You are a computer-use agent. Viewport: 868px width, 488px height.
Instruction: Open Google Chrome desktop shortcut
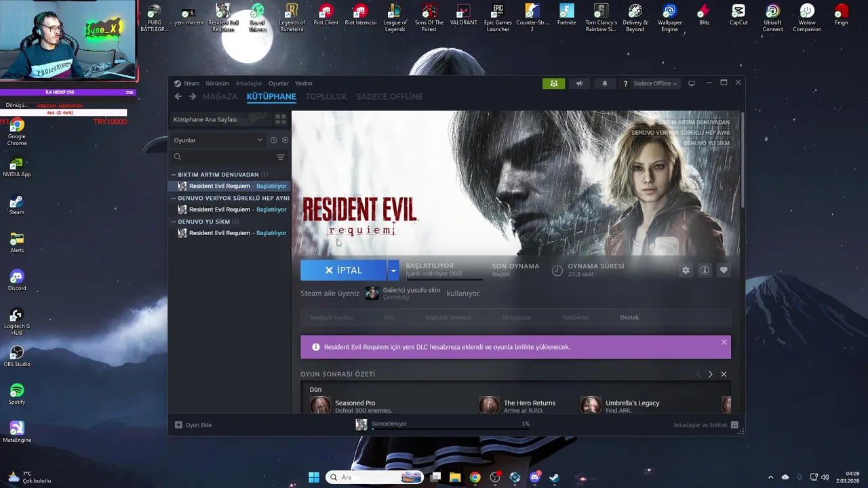pos(17,132)
